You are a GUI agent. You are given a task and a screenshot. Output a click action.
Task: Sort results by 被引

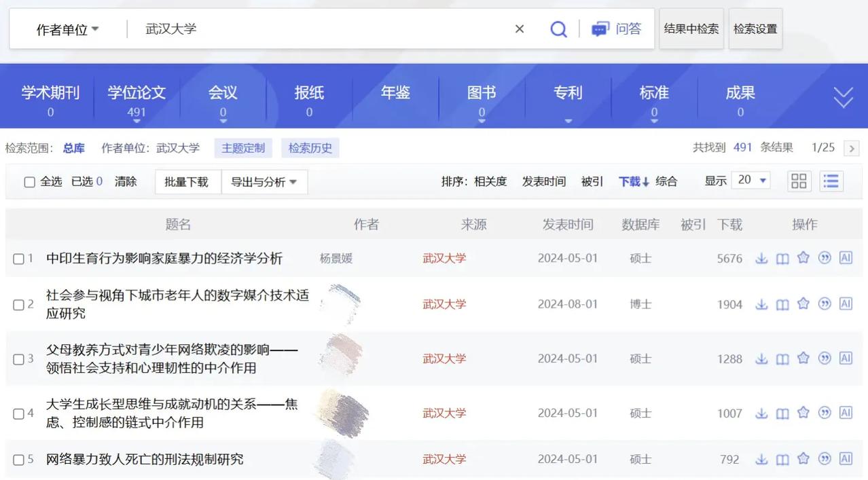(x=592, y=181)
